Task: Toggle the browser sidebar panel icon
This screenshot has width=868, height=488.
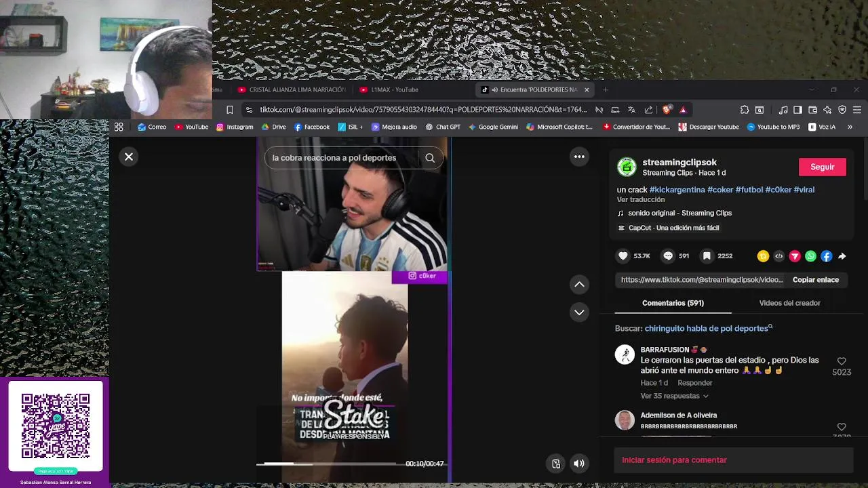Action: tap(797, 110)
